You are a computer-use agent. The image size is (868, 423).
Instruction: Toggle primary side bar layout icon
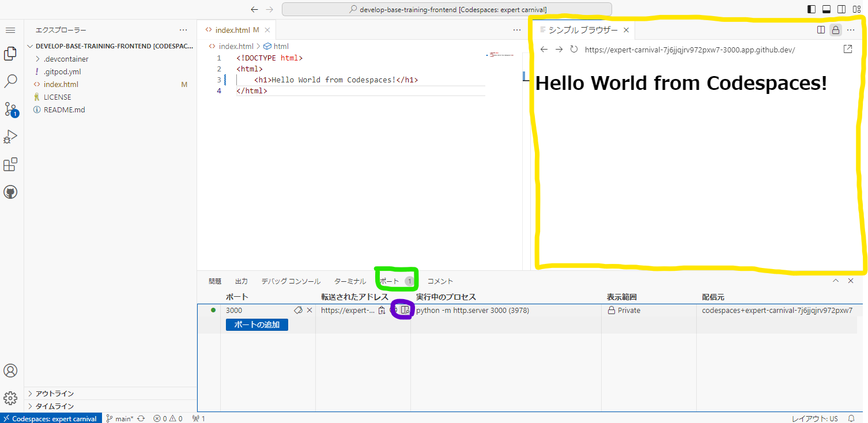tap(812, 9)
